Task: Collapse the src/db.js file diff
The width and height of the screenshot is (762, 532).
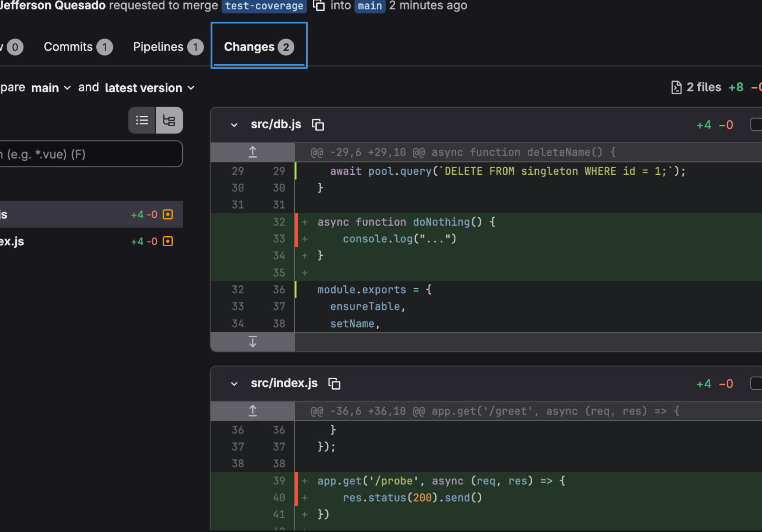Action: [x=234, y=125]
